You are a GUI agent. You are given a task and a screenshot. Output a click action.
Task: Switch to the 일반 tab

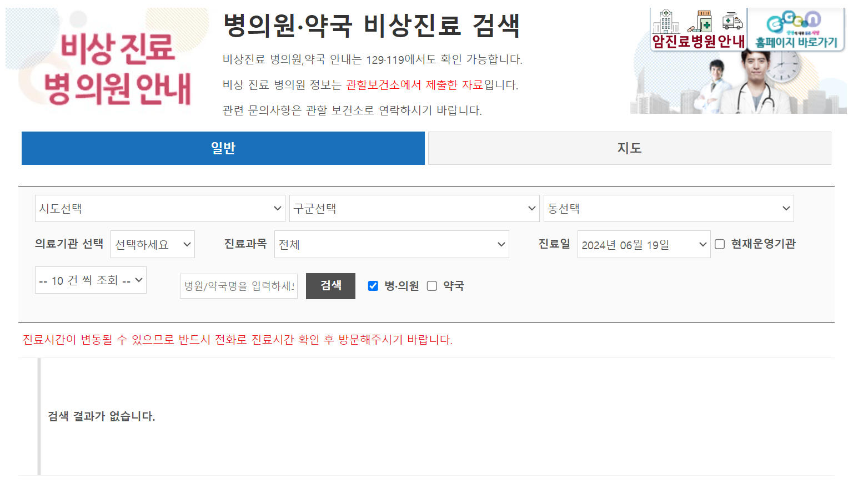223,148
